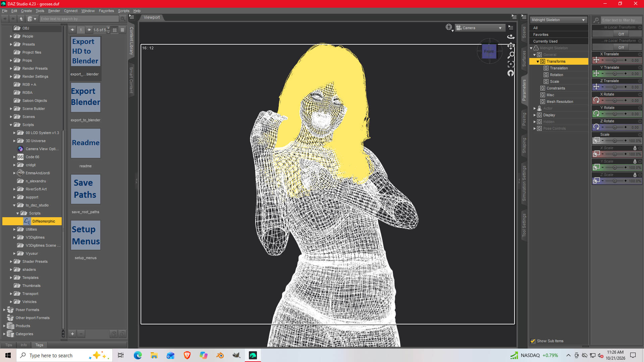Click the viewport frame selection icon
This screenshot has width=644, height=362.
(x=511, y=64)
